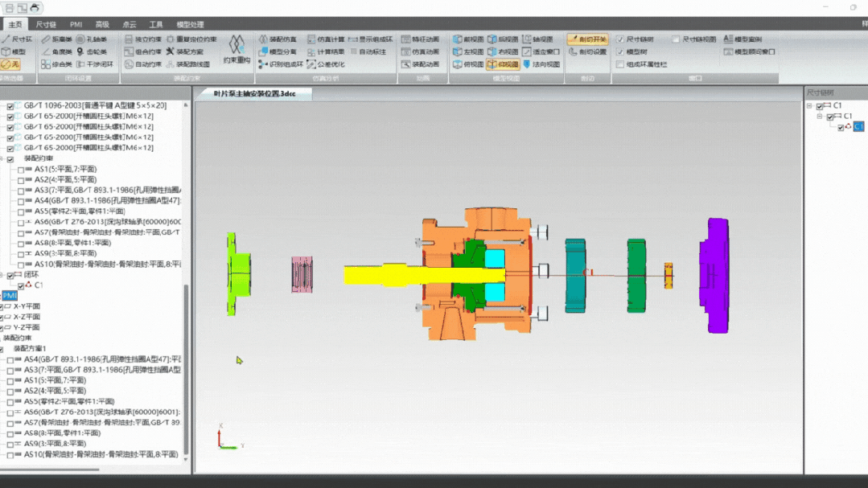This screenshot has width=868, height=488.
Task: Uncheck the 模型树 checkbox in ribbon
Action: [620, 51]
